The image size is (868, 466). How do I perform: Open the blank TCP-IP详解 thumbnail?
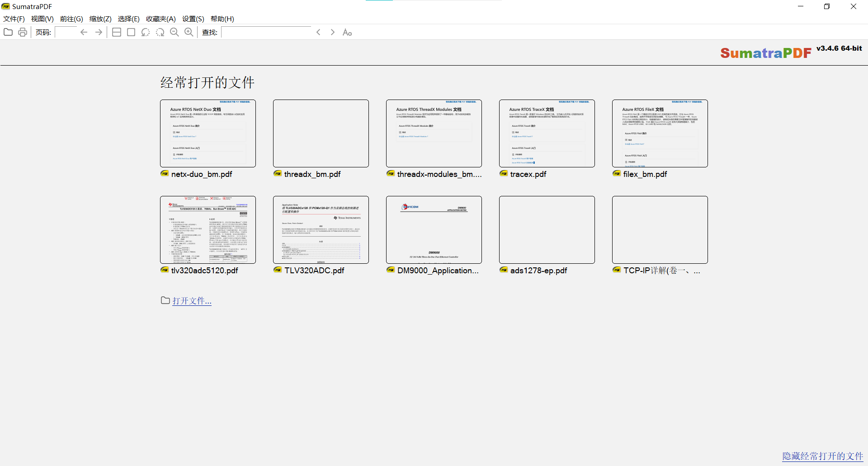660,230
